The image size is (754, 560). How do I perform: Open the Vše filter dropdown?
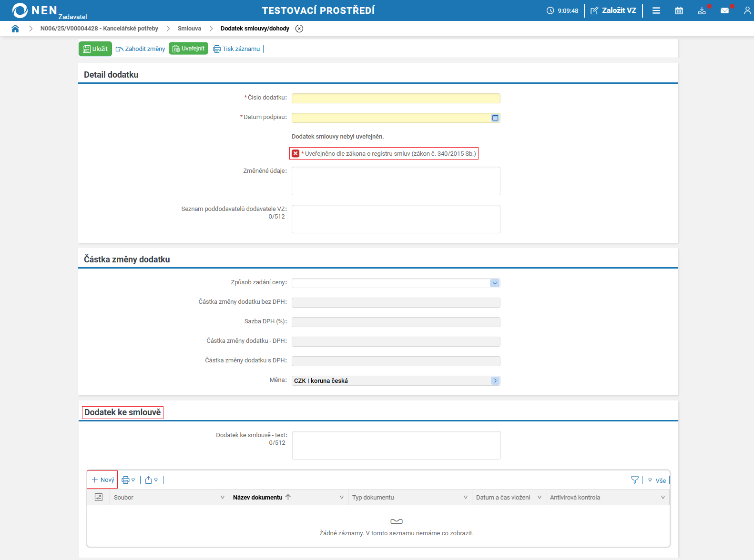tap(657, 480)
